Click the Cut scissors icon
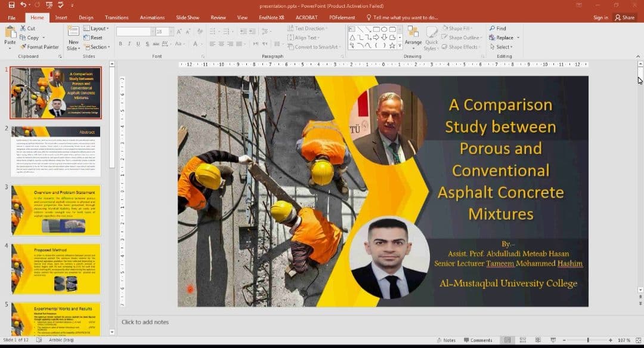Image resolution: width=644 pixels, height=348 pixels. click(x=23, y=28)
